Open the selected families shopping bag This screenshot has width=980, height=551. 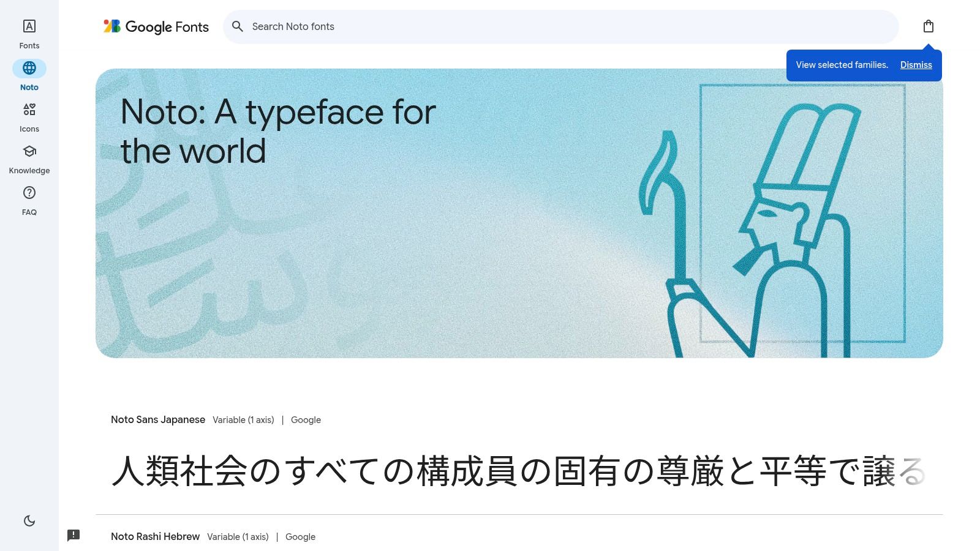[929, 26]
